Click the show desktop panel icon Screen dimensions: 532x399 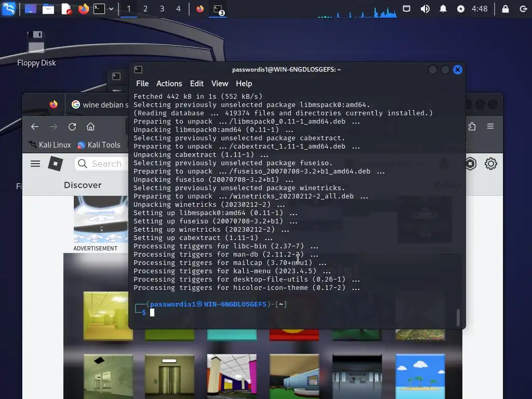coord(30,9)
